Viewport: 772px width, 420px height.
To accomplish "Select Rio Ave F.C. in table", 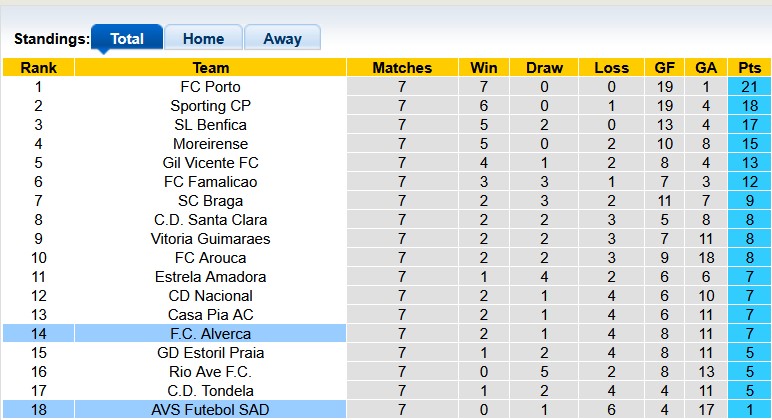I will click(210, 372).
